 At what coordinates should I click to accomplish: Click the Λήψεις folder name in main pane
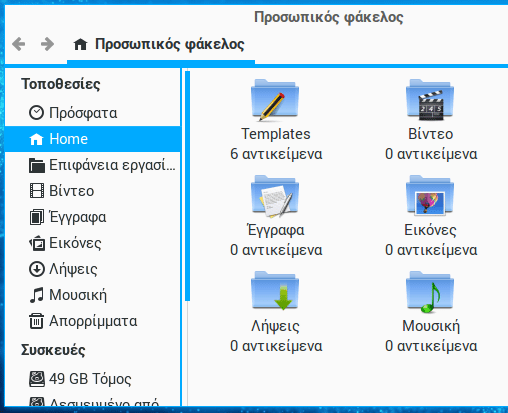click(x=275, y=326)
